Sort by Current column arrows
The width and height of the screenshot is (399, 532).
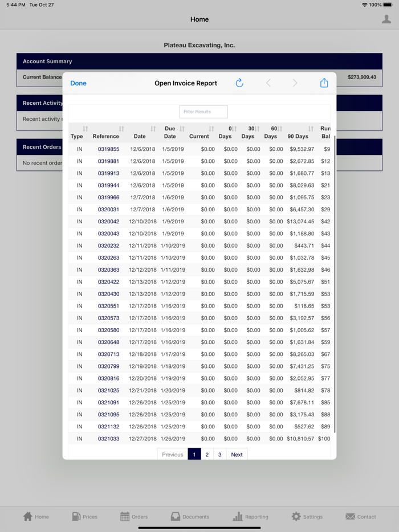coord(211,129)
